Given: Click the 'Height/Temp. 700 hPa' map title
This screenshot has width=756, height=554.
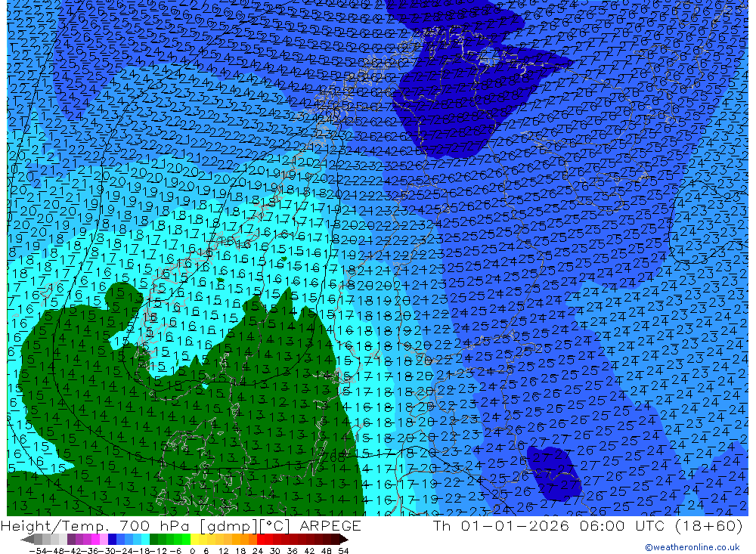Looking at the screenshot, I should click(x=97, y=525).
